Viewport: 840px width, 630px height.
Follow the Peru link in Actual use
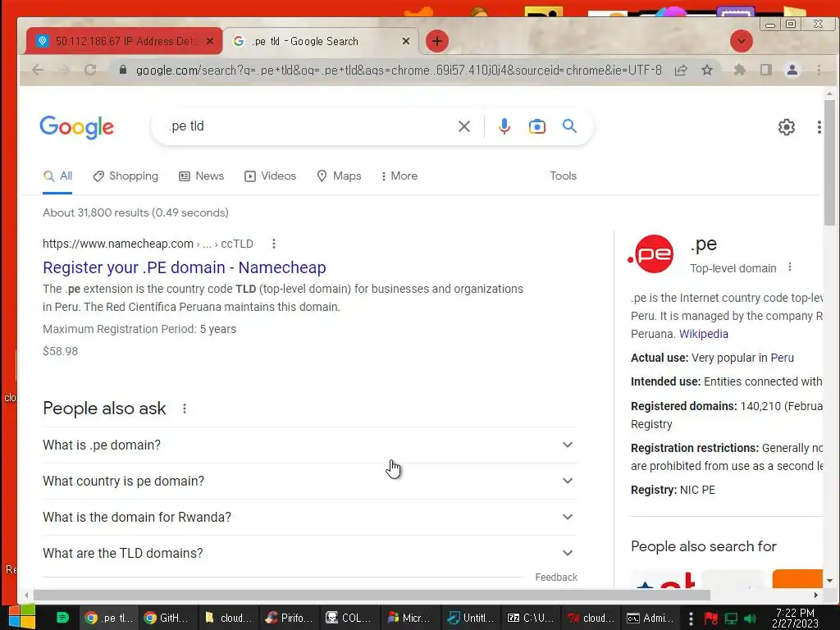[x=782, y=358]
